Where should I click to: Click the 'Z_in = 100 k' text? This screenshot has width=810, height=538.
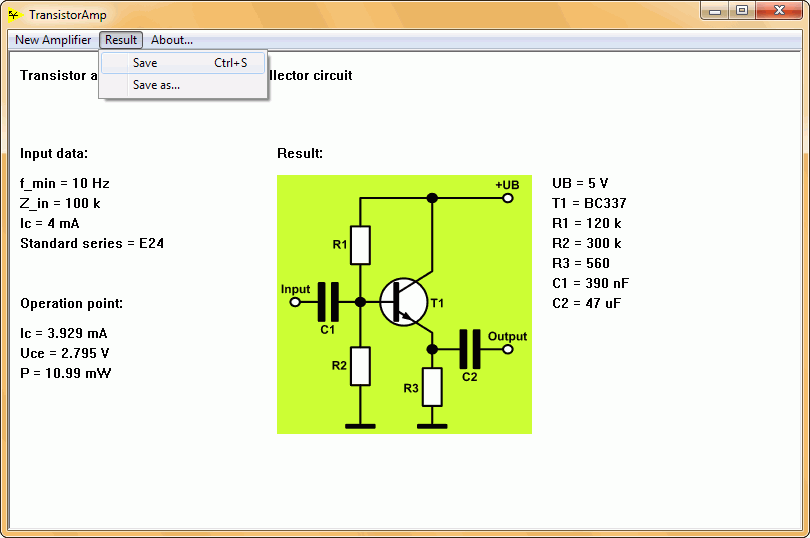(60, 204)
